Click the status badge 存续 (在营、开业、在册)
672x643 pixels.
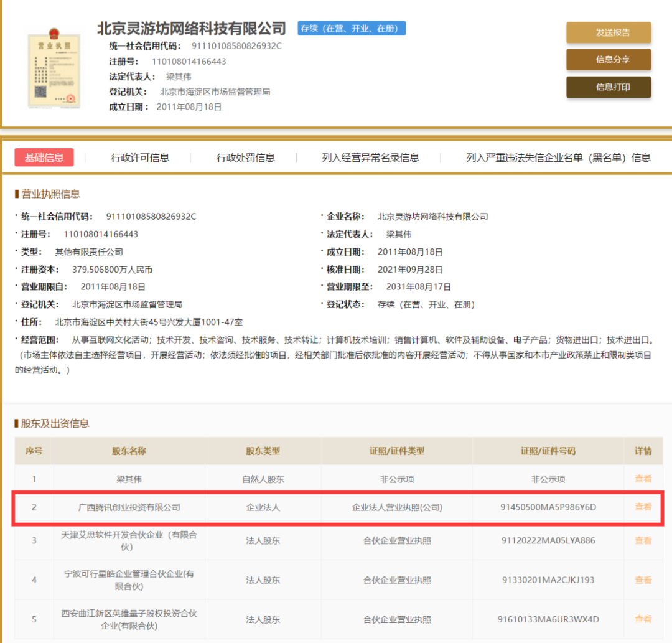click(x=352, y=28)
